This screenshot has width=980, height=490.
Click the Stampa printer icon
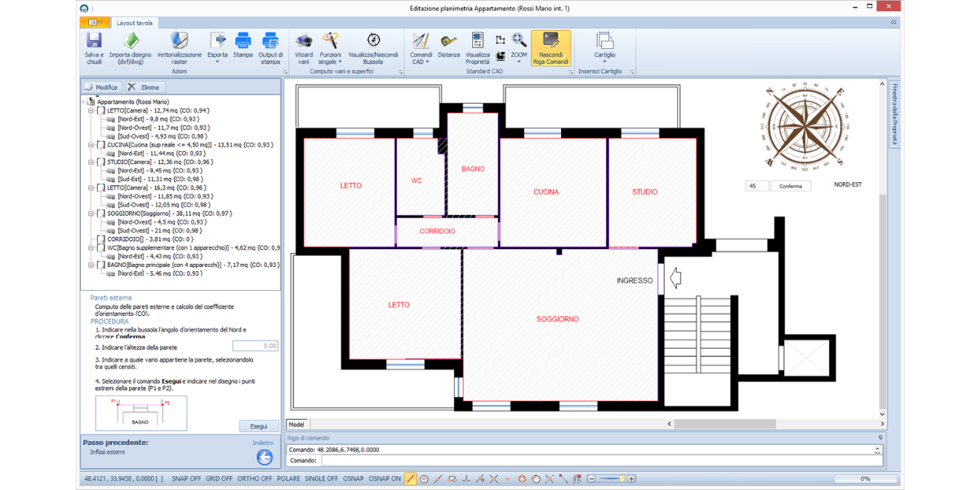[243, 41]
